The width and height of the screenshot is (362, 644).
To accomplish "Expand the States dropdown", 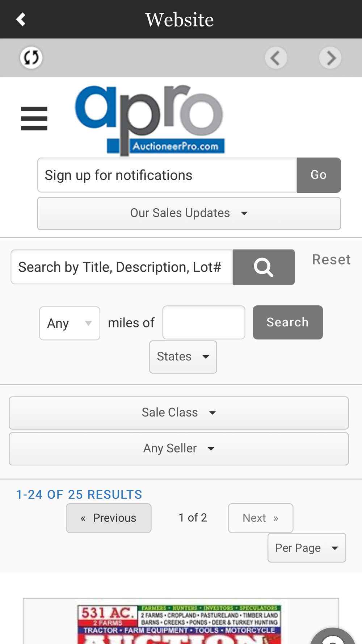I will (183, 357).
